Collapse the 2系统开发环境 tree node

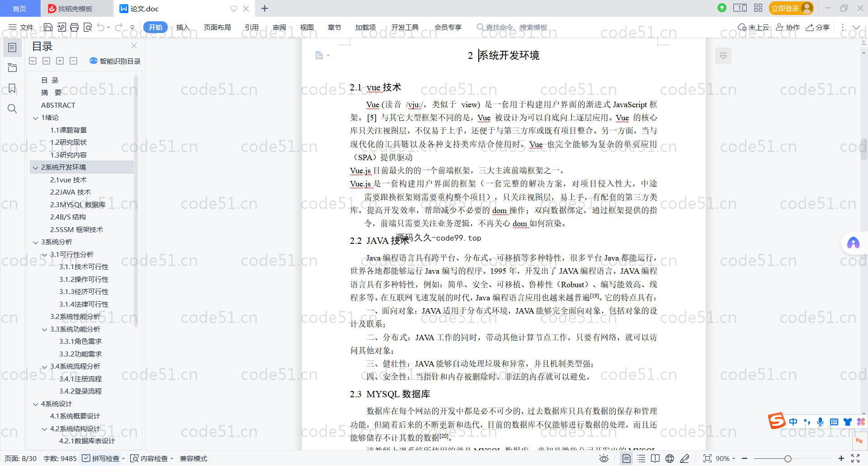coord(35,167)
